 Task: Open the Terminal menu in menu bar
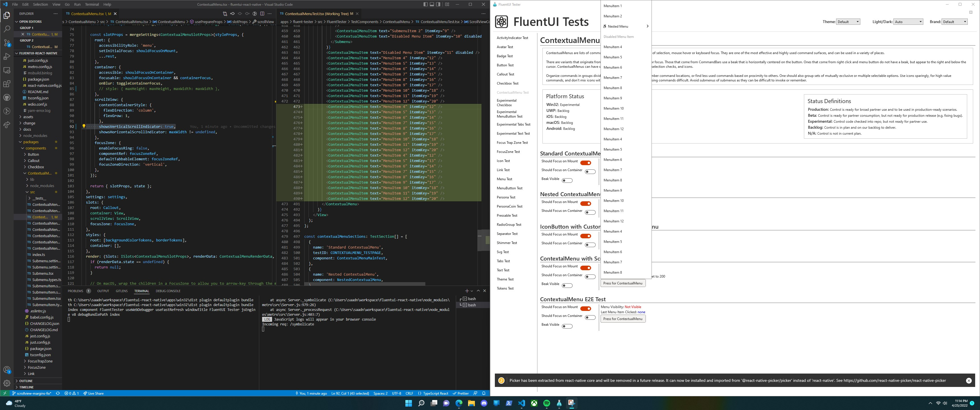pos(92,4)
